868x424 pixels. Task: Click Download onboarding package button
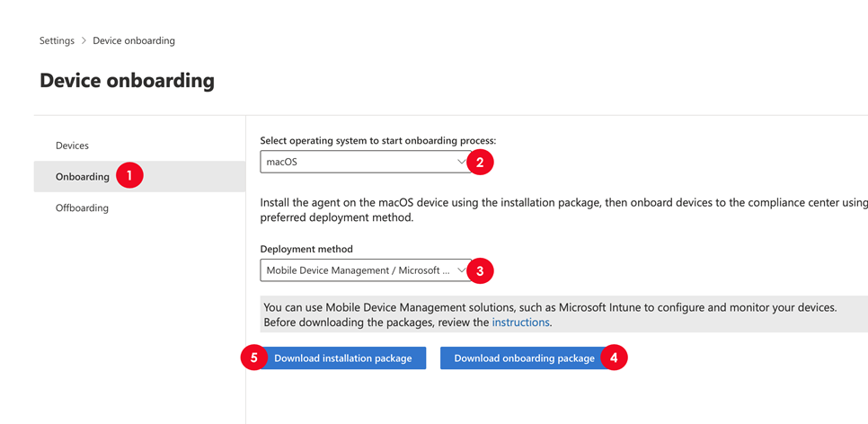[x=524, y=358]
